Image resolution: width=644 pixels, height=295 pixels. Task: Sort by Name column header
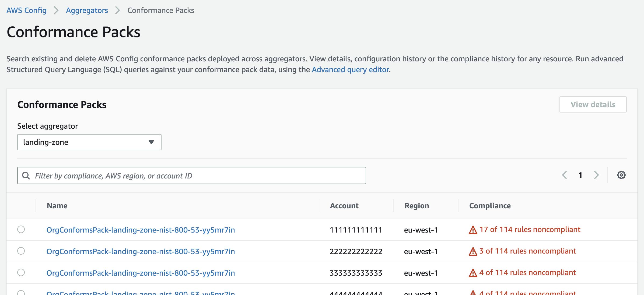pyautogui.click(x=57, y=206)
